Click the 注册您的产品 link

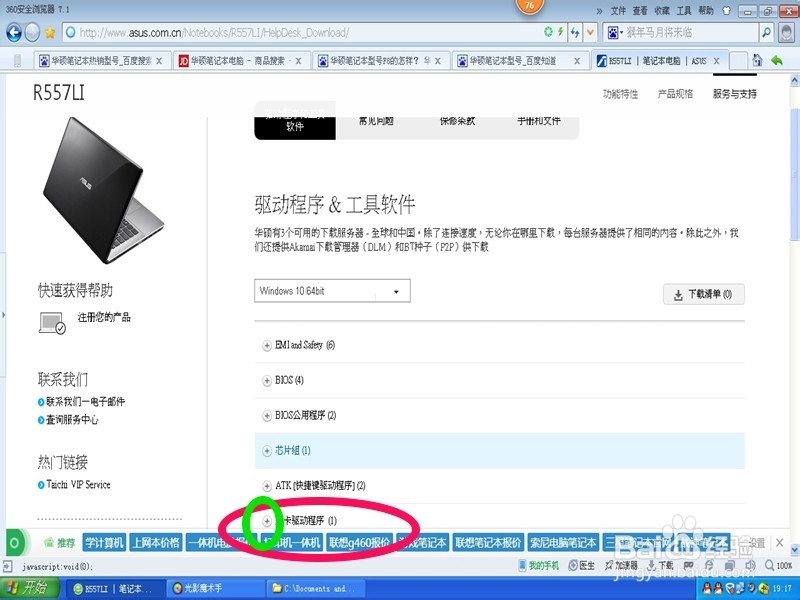pyautogui.click(x=104, y=317)
